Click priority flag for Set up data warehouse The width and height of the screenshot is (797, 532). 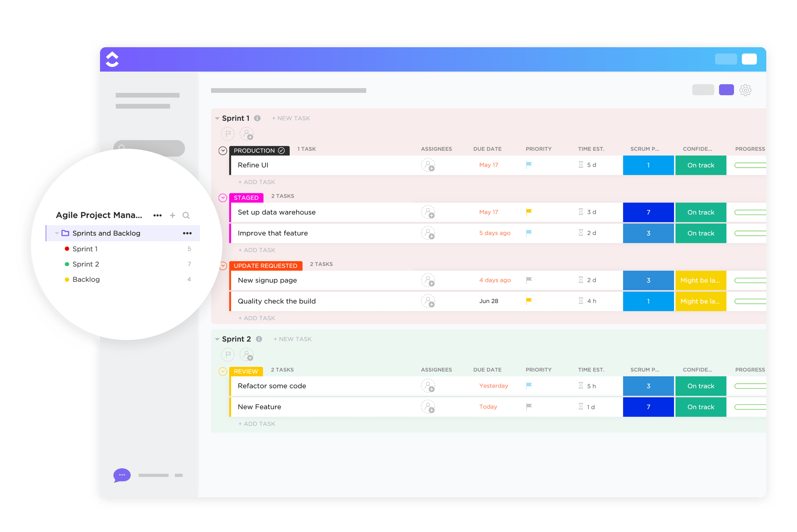tap(529, 212)
